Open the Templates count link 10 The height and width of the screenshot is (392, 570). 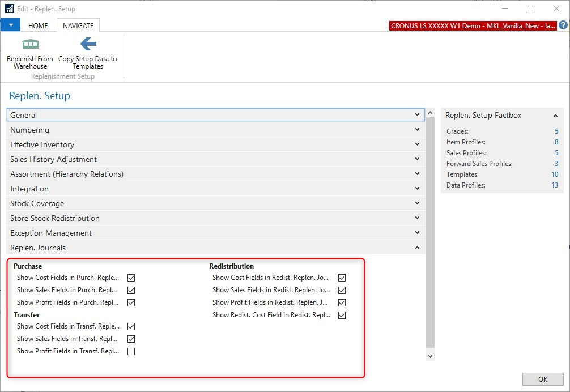pyautogui.click(x=554, y=174)
